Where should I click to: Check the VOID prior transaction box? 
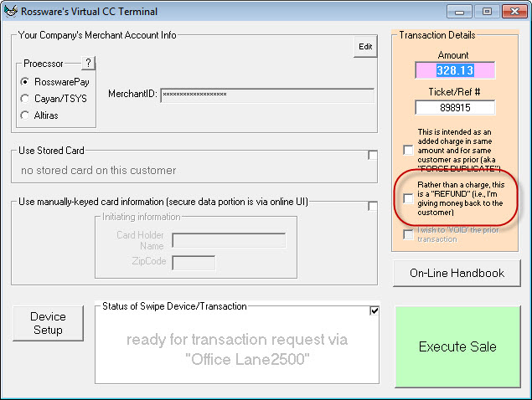[408, 235]
